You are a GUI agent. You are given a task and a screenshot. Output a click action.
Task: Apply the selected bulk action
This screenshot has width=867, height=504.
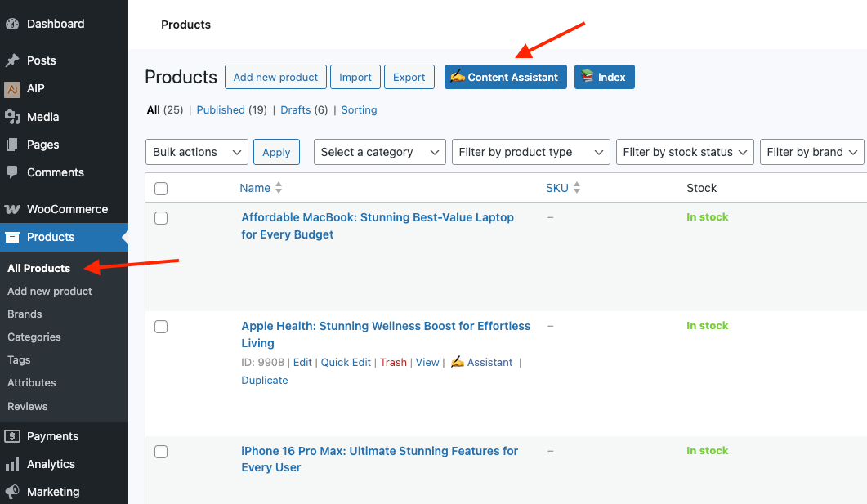pyautogui.click(x=276, y=152)
